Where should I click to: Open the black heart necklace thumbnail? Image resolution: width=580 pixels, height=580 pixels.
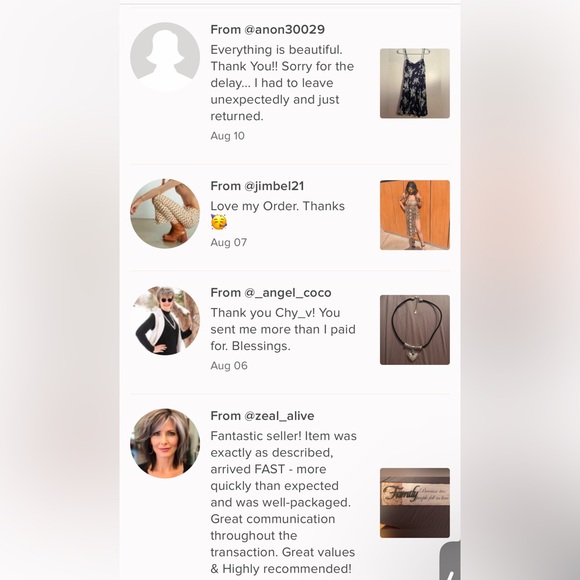click(415, 330)
